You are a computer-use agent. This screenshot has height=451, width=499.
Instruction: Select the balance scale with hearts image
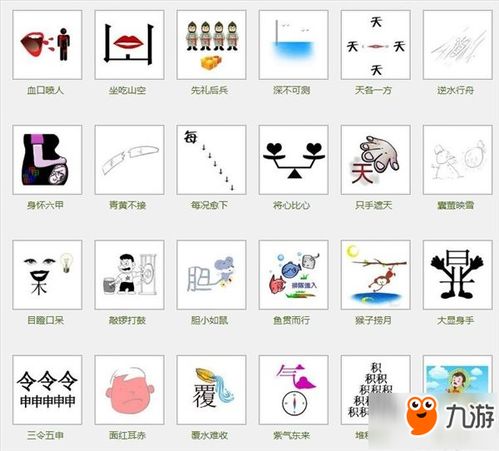tap(293, 160)
